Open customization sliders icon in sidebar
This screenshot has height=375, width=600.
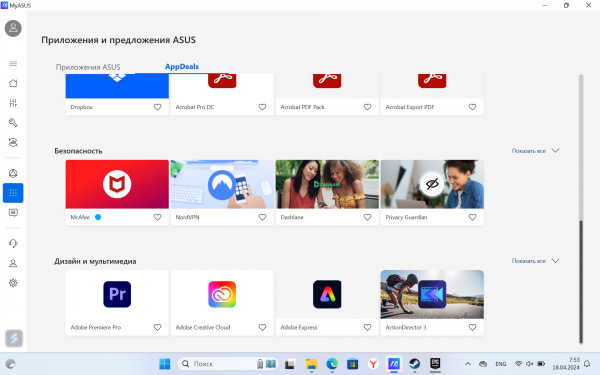pos(13,103)
